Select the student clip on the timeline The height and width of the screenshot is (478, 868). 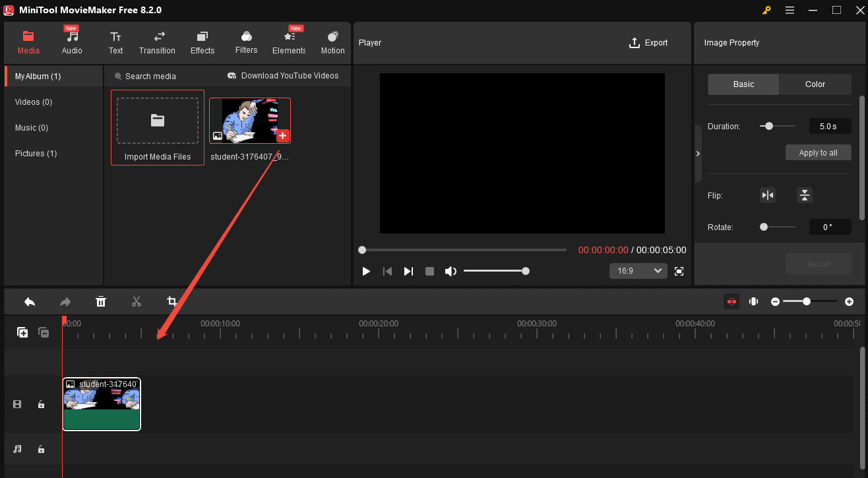102,404
